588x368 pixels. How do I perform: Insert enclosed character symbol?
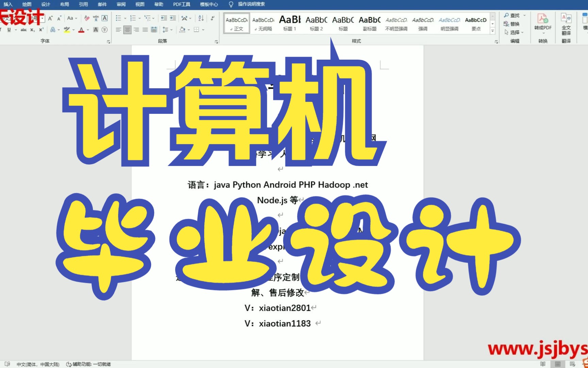[x=105, y=30]
